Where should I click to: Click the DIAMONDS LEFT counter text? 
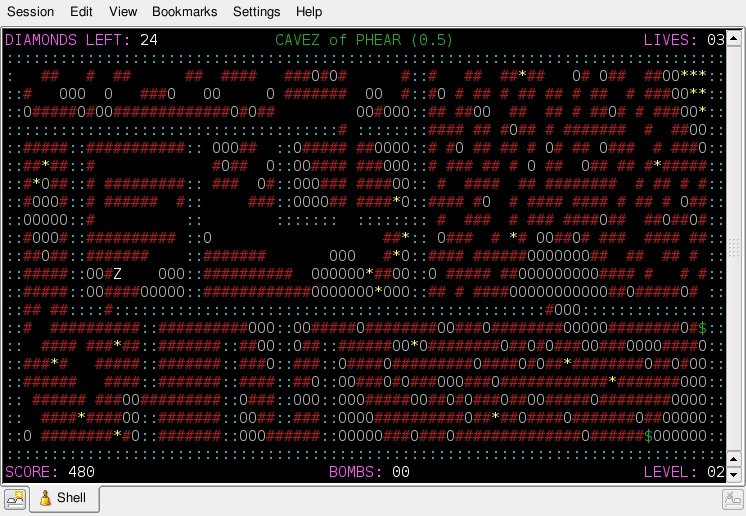[x=82, y=40]
